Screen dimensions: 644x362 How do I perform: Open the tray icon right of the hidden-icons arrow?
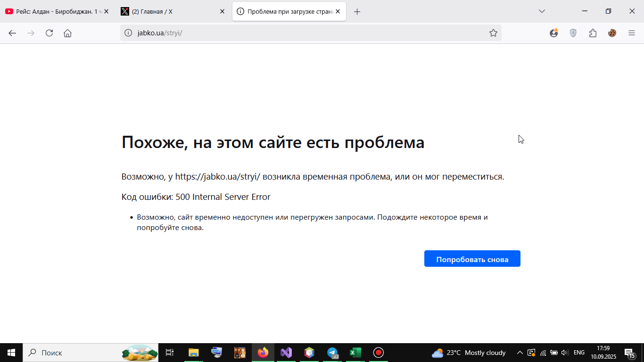531,353
